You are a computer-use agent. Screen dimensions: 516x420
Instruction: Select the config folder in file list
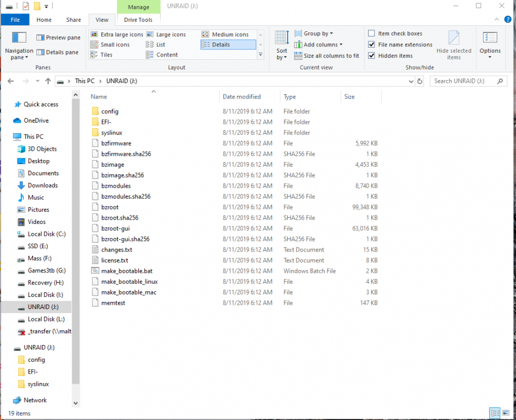(x=110, y=111)
